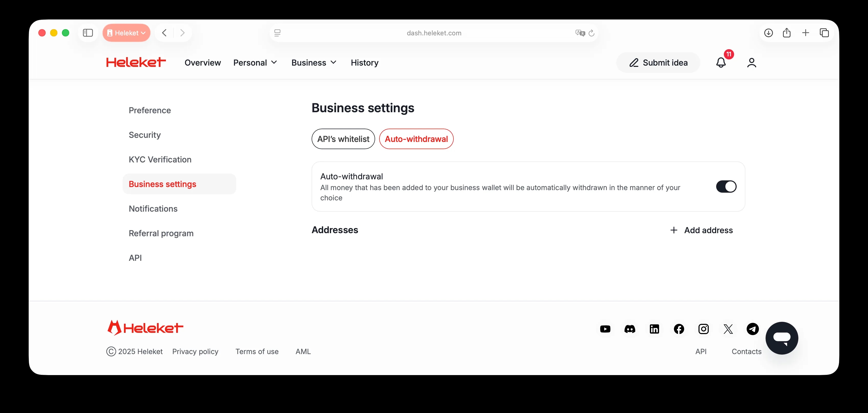Open the notifications bell icon
The height and width of the screenshot is (413, 868).
pyautogui.click(x=721, y=62)
